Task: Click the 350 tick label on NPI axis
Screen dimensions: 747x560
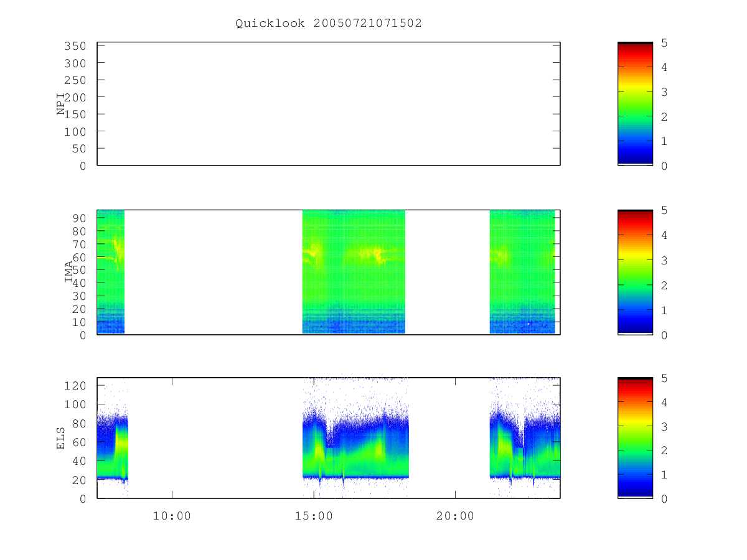Action: point(74,46)
